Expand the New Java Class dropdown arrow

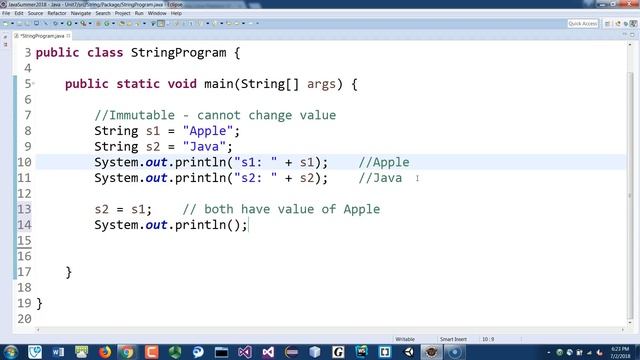113,23
